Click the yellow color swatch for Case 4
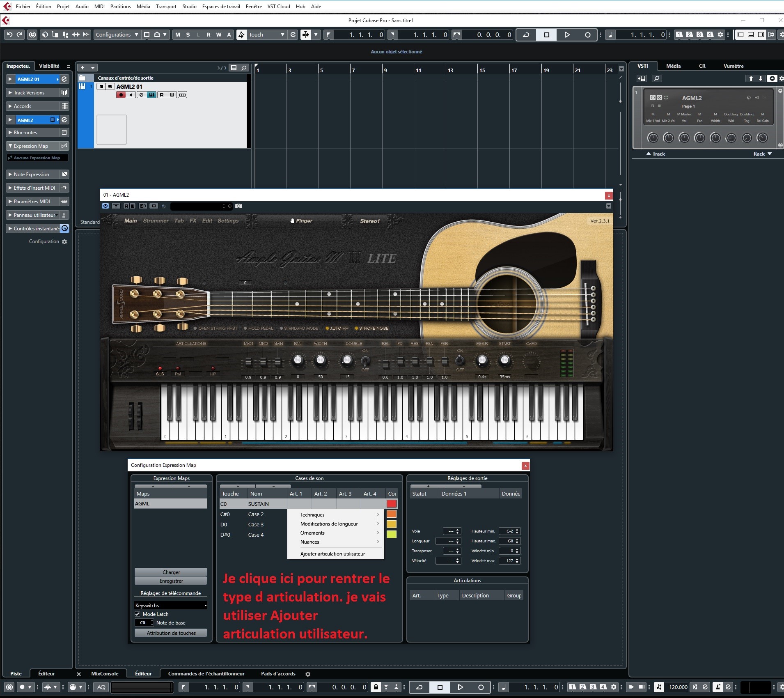This screenshot has height=698, width=784. [x=391, y=534]
